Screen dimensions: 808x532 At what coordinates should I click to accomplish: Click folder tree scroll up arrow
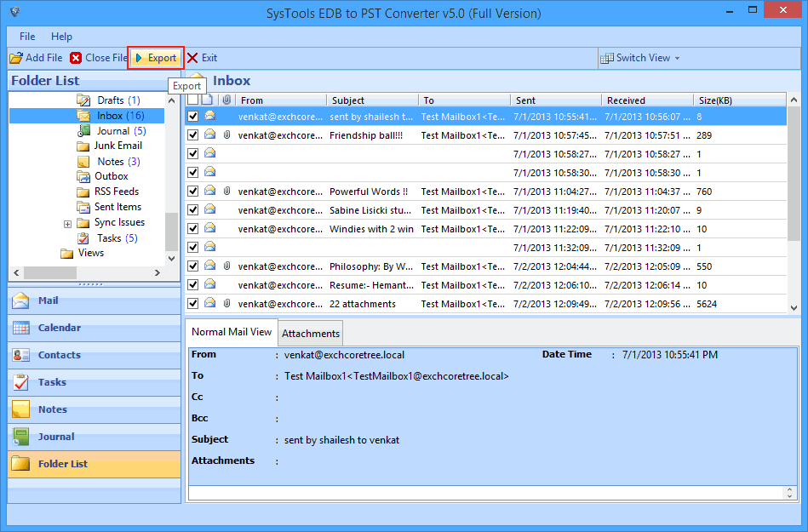coord(172,100)
